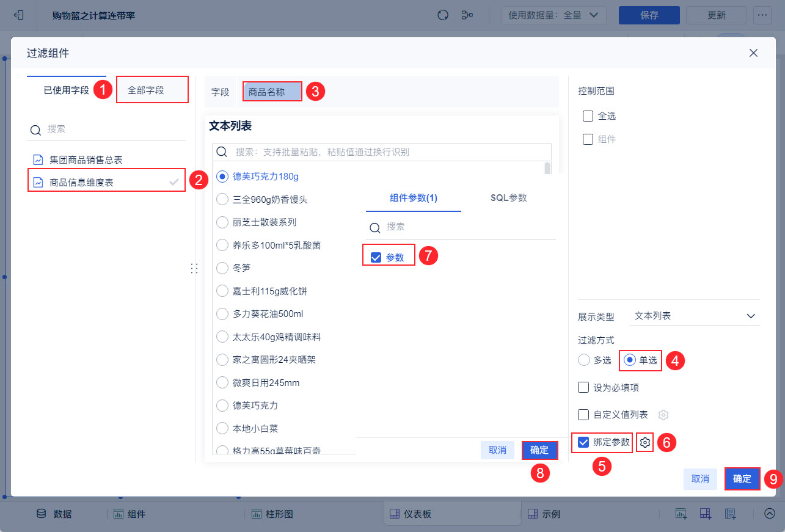Click the 商品名称 field tag
This screenshot has height=532, width=785.
click(x=272, y=92)
